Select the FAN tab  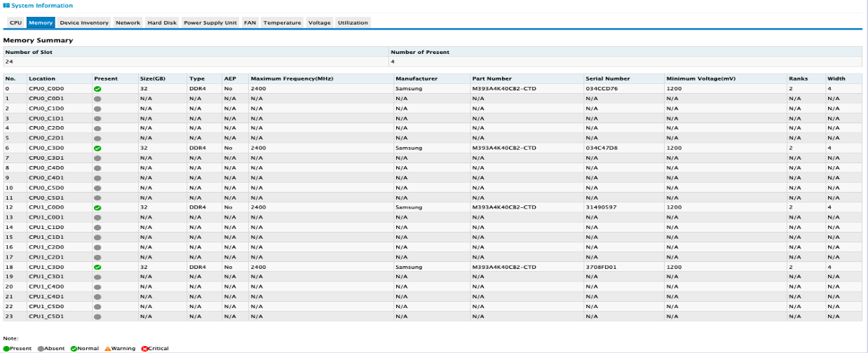click(x=250, y=22)
